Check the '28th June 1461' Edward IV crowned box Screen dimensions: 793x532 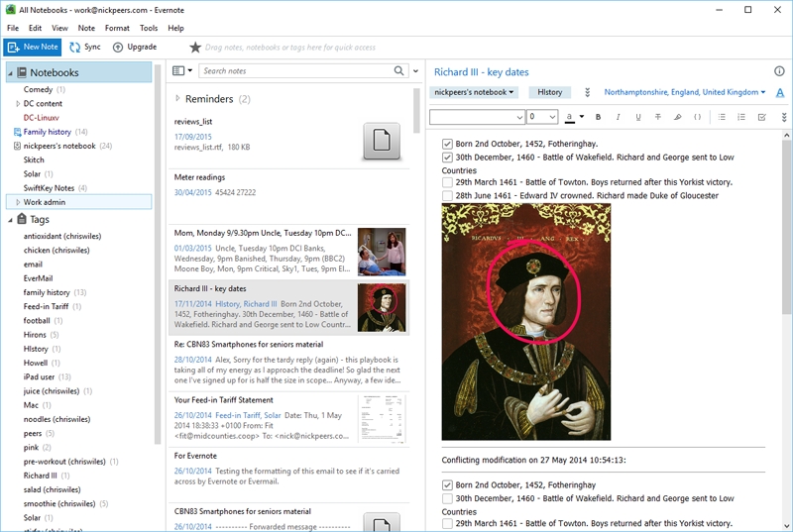click(447, 195)
